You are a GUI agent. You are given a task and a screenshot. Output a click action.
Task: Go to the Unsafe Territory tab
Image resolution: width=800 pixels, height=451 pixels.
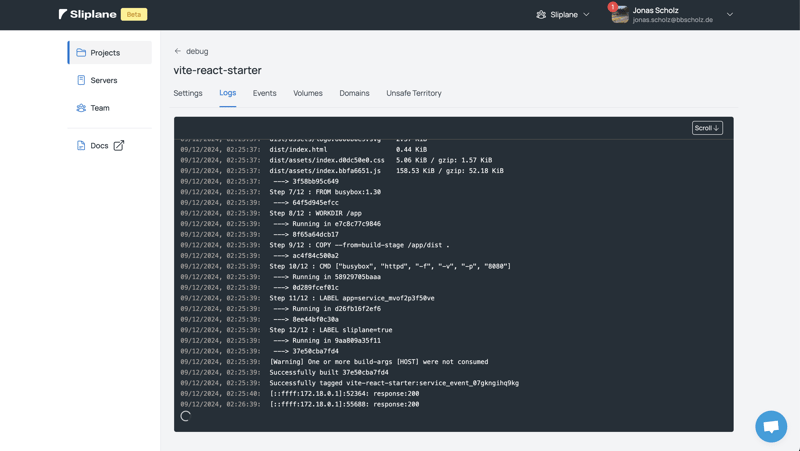point(414,93)
